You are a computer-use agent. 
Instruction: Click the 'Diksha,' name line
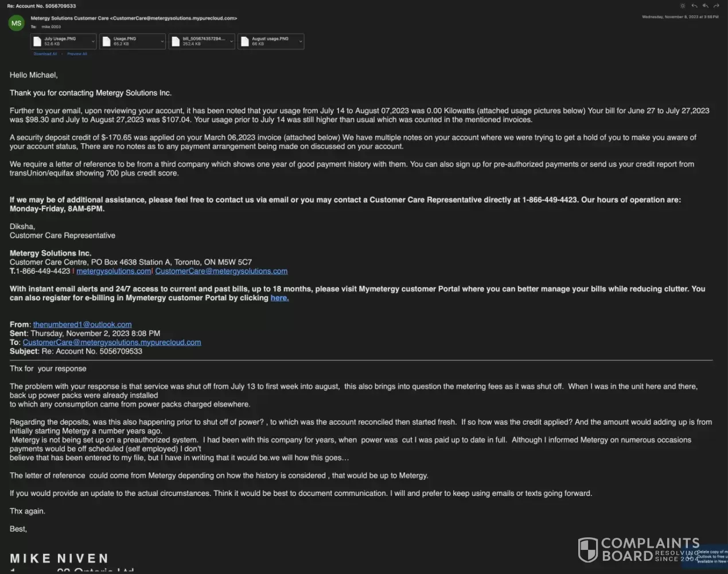tap(22, 227)
